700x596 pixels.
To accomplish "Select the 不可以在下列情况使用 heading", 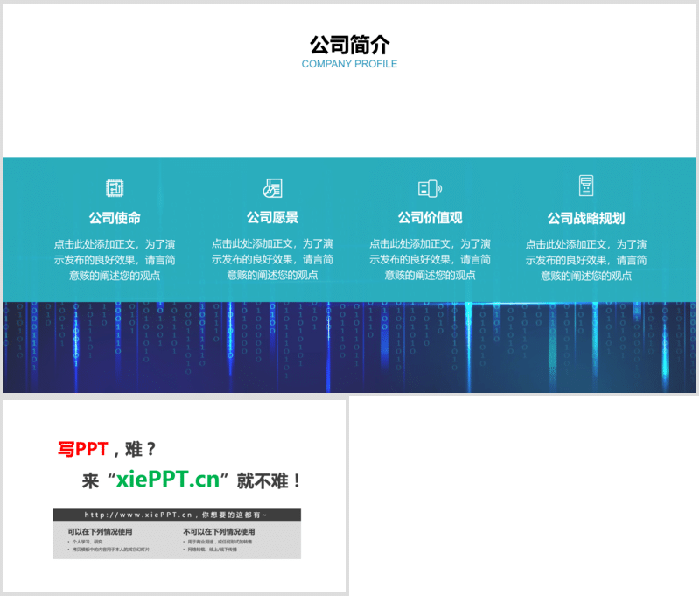I will point(219,532).
